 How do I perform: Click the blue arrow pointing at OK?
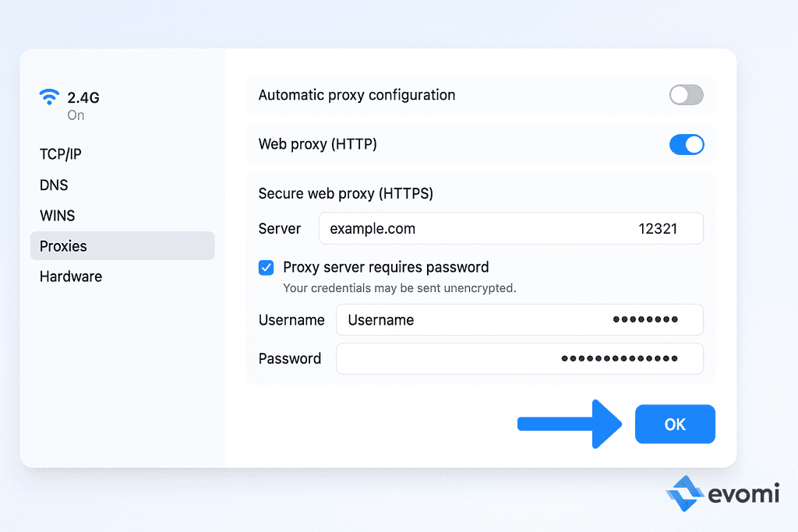tap(569, 424)
